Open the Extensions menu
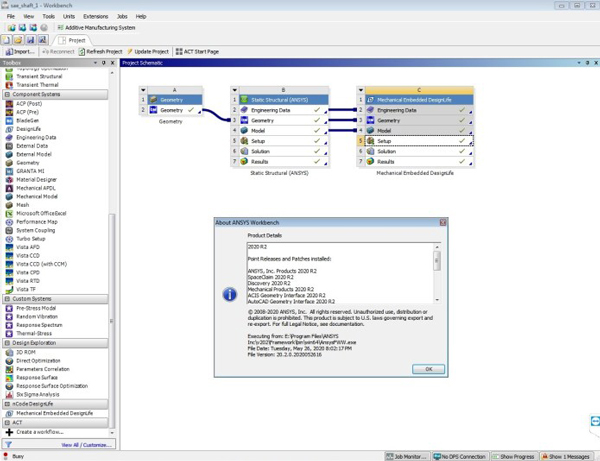Image resolution: width=600 pixels, height=461 pixels. point(96,17)
